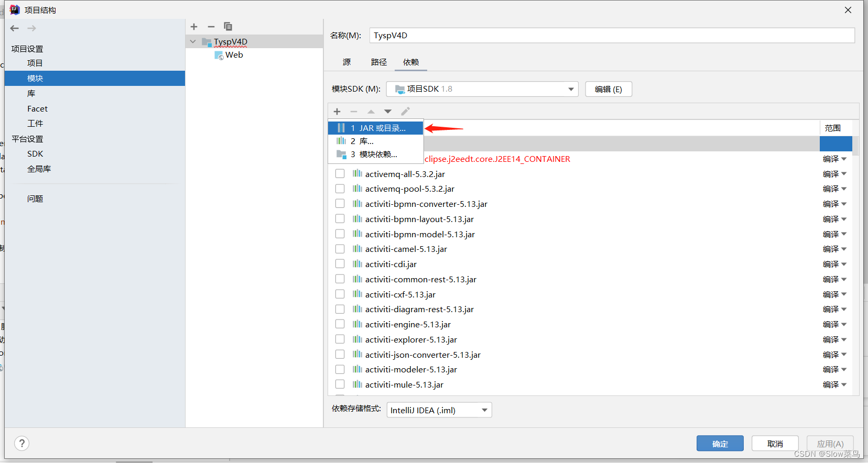Check activiti-mule-5.13.jar checkbox
The height and width of the screenshot is (463, 868).
click(340, 384)
